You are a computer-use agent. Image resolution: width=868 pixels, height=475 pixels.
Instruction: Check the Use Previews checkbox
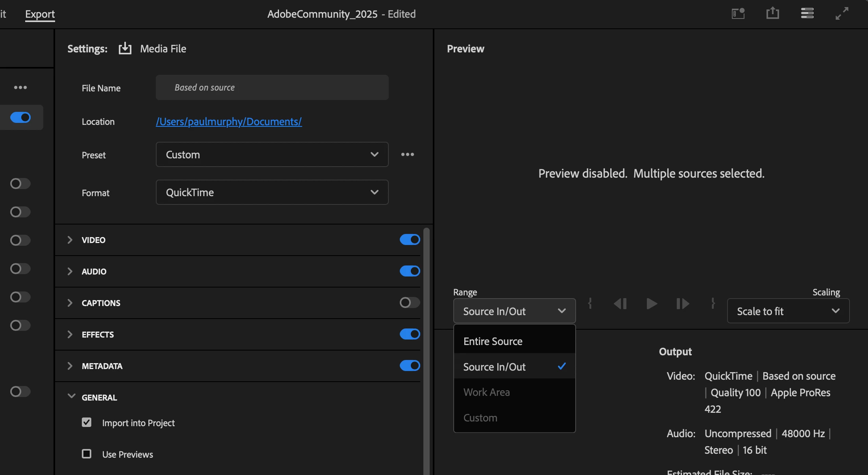pyautogui.click(x=87, y=454)
